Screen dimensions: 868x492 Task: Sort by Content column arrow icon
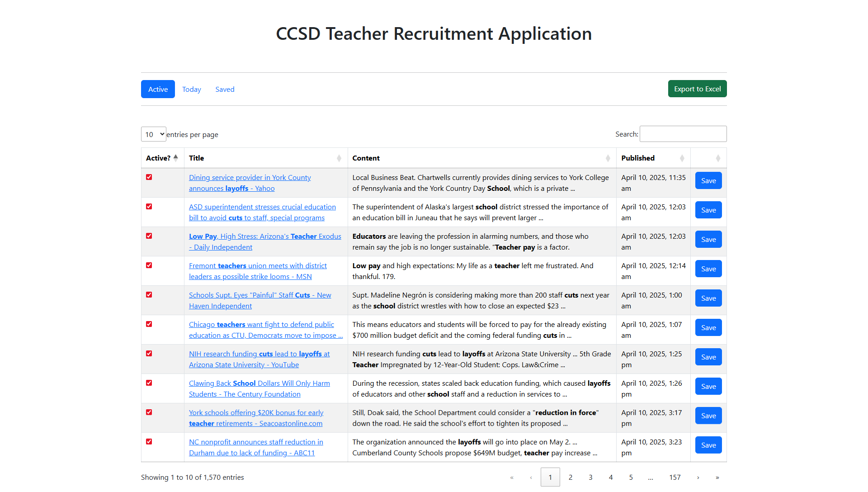point(608,158)
